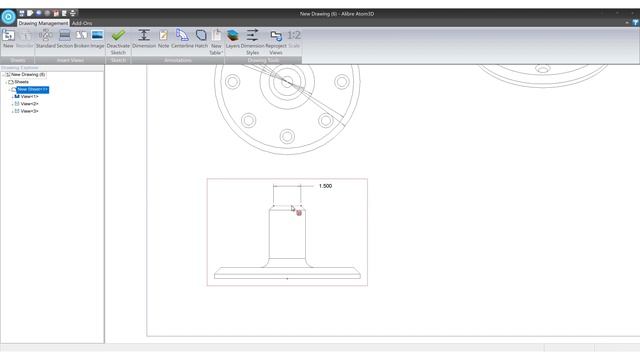640x360 pixels.
Task: Click the bottom bolt hole in top view
Action: pos(287,136)
